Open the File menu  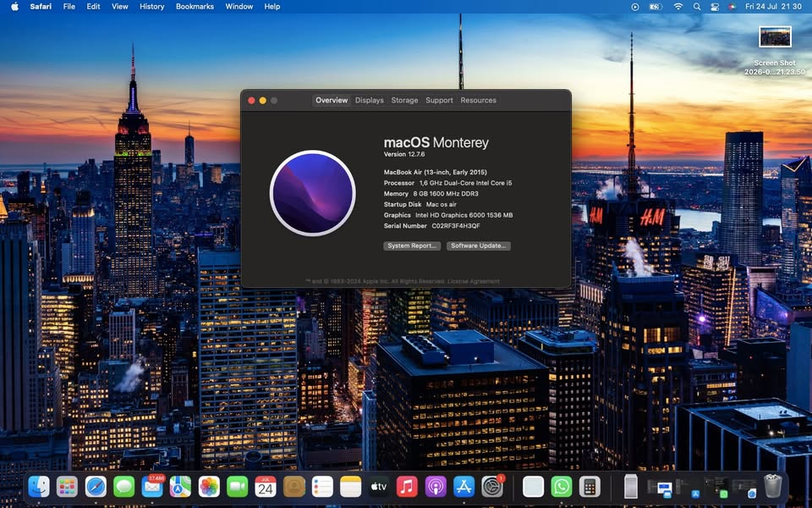[x=69, y=7]
